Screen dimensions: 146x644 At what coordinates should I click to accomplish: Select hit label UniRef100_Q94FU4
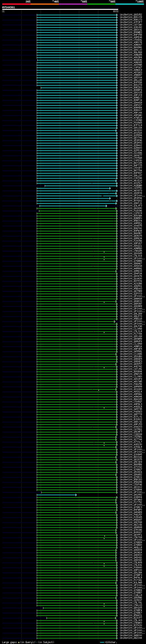(131, 273)
